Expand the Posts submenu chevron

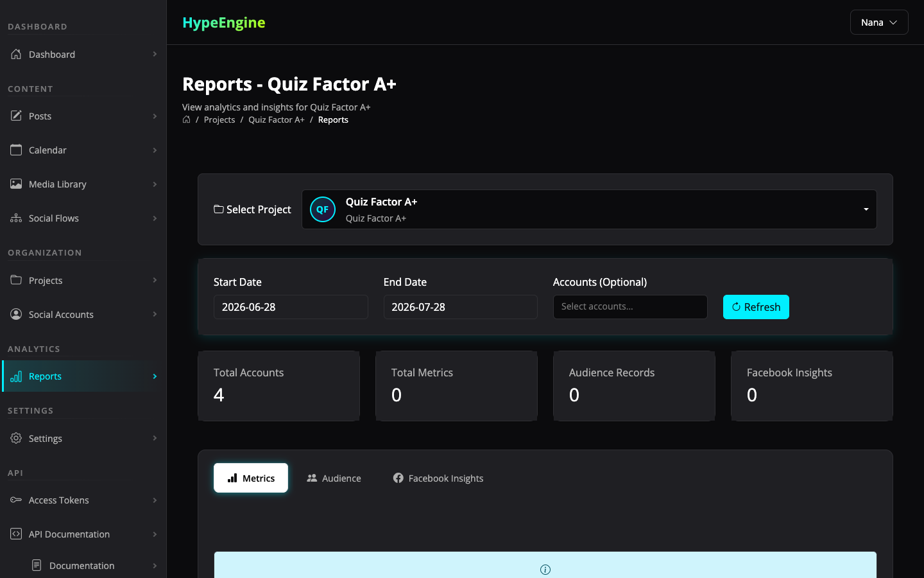click(155, 116)
